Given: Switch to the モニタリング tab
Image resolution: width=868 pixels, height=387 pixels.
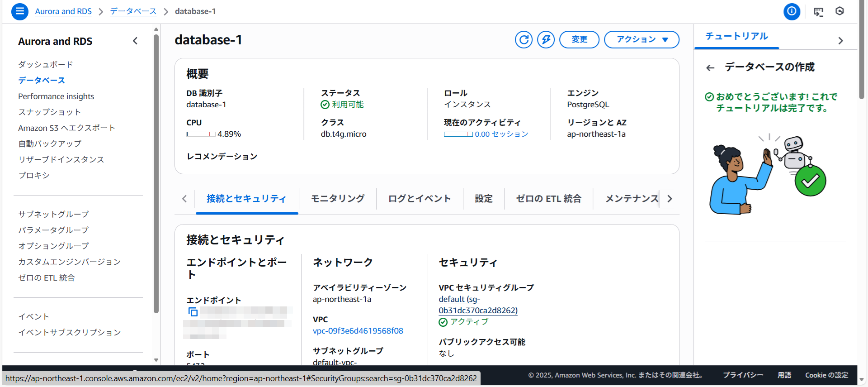Looking at the screenshot, I should coord(337,199).
